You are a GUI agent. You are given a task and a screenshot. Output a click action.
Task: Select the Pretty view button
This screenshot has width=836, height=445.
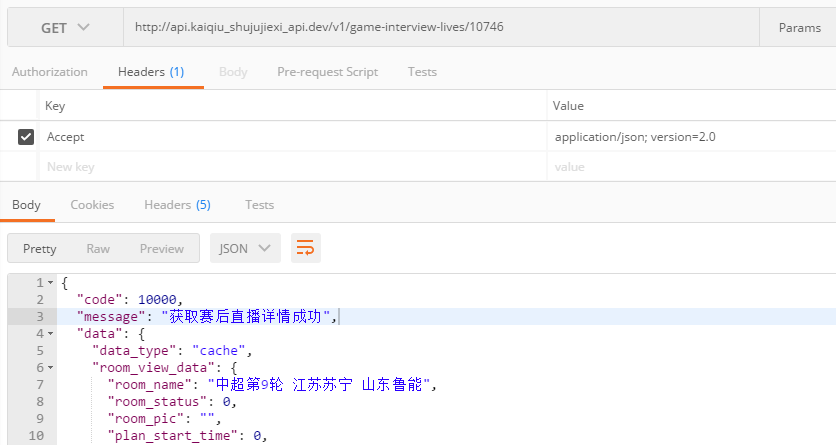[x=40, y=249]
